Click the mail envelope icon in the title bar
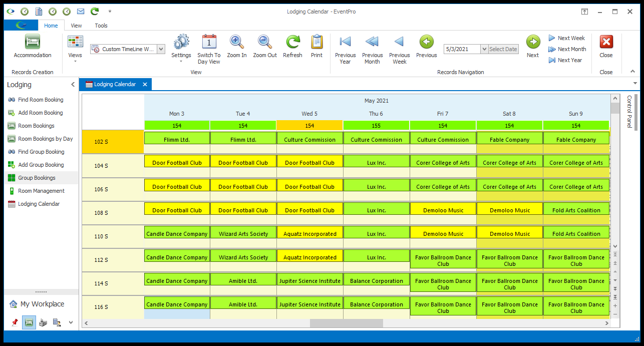The width and height of the screenshot is (644, 346). pyautogui.click(x=80, y=11)
